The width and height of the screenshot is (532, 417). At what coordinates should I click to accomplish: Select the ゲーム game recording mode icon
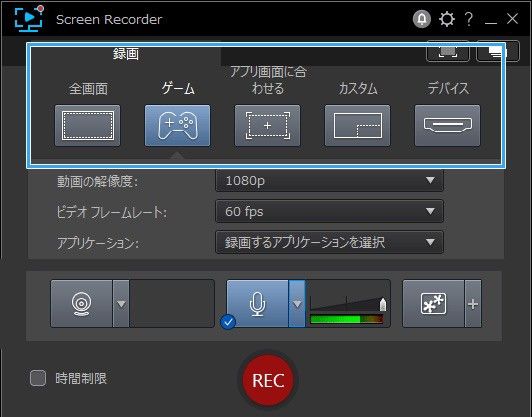coord(177,126)
